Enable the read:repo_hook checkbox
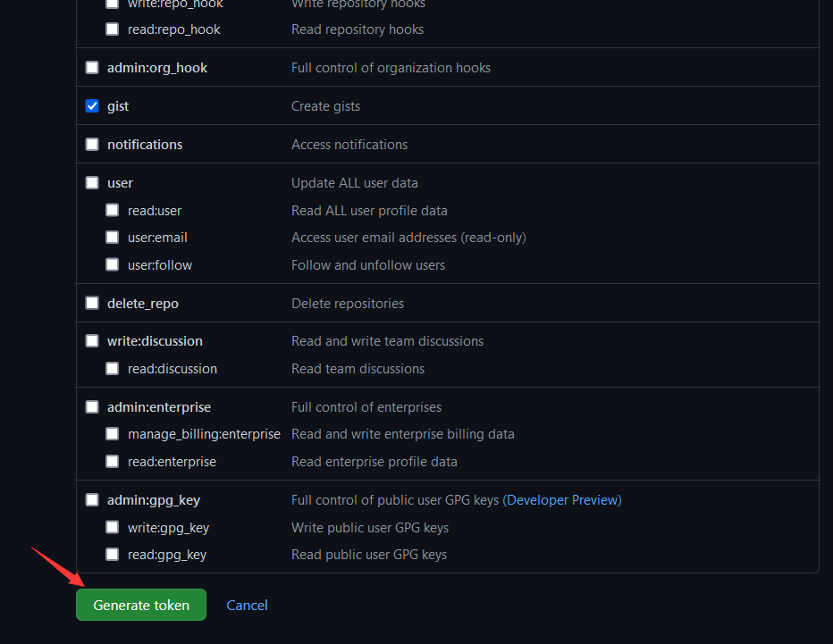 pyautogui.click(x=112, y=29)
